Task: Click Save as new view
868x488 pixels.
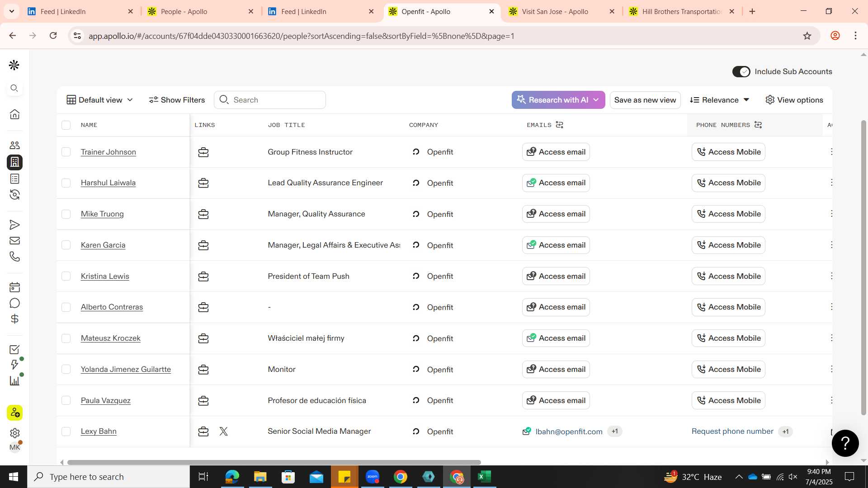Action: 645,100
